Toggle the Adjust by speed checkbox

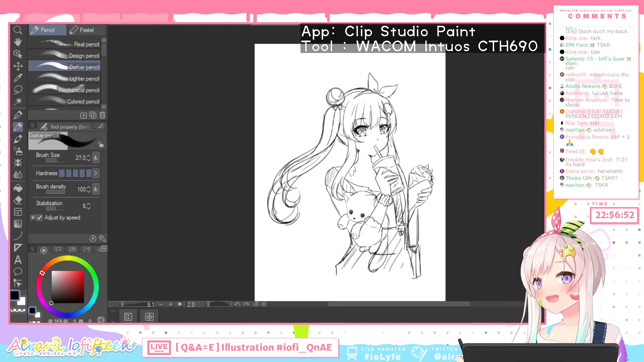click(x=40, y=218)
